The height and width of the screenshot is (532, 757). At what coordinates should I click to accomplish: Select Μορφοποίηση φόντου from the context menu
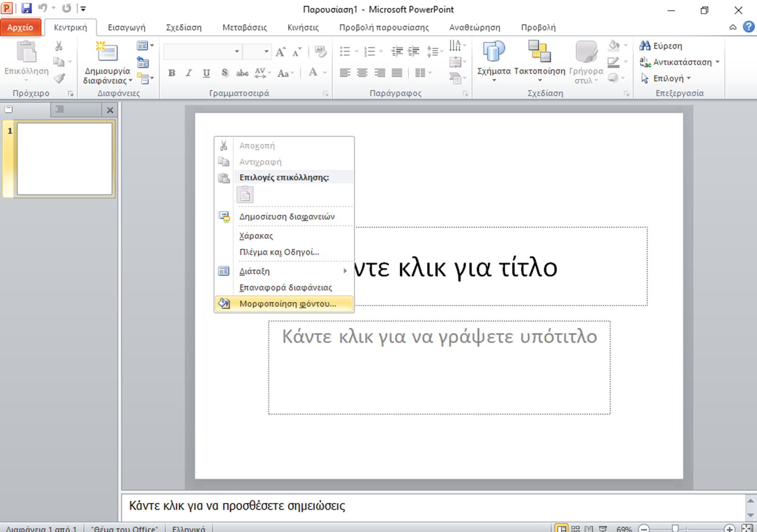point(288,304)
